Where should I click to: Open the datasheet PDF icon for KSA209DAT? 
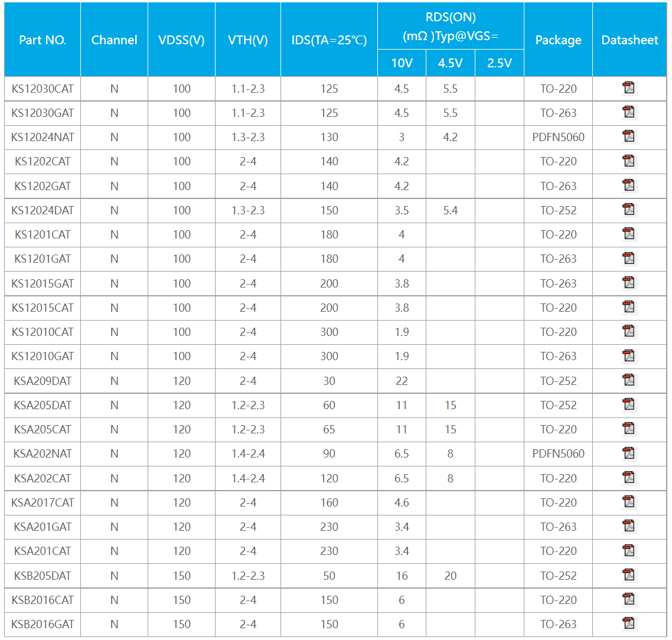(x=629, y=381)
